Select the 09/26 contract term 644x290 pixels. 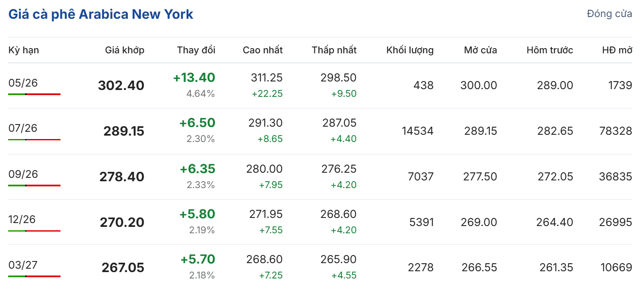23,174
